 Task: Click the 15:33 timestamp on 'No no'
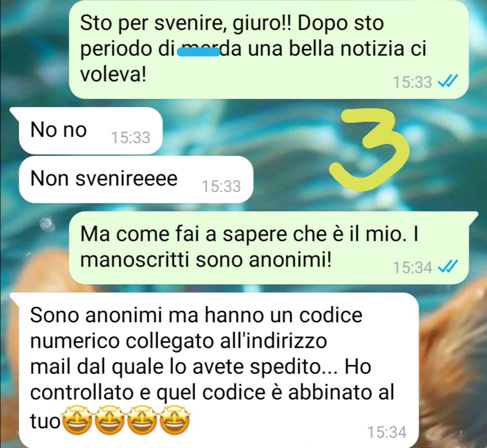[130, 138]
